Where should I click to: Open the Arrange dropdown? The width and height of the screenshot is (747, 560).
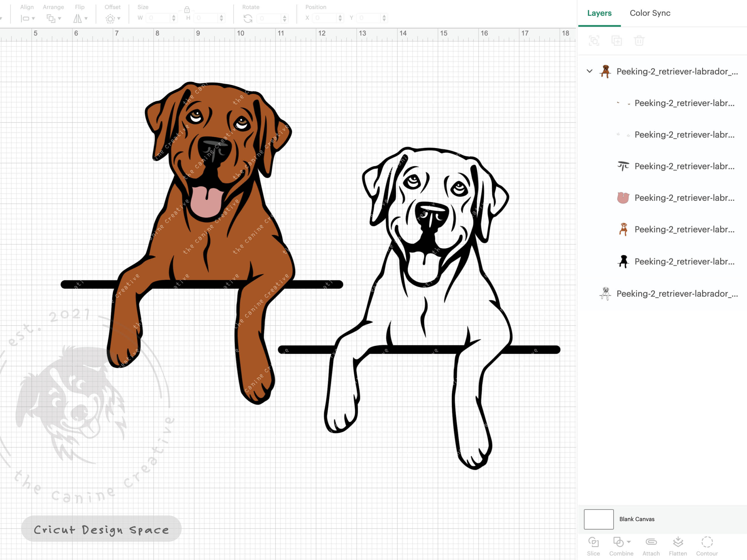coord(53,18)
